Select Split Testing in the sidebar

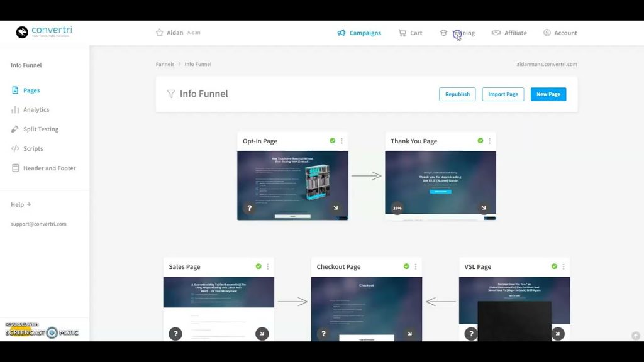coord(40,129)
